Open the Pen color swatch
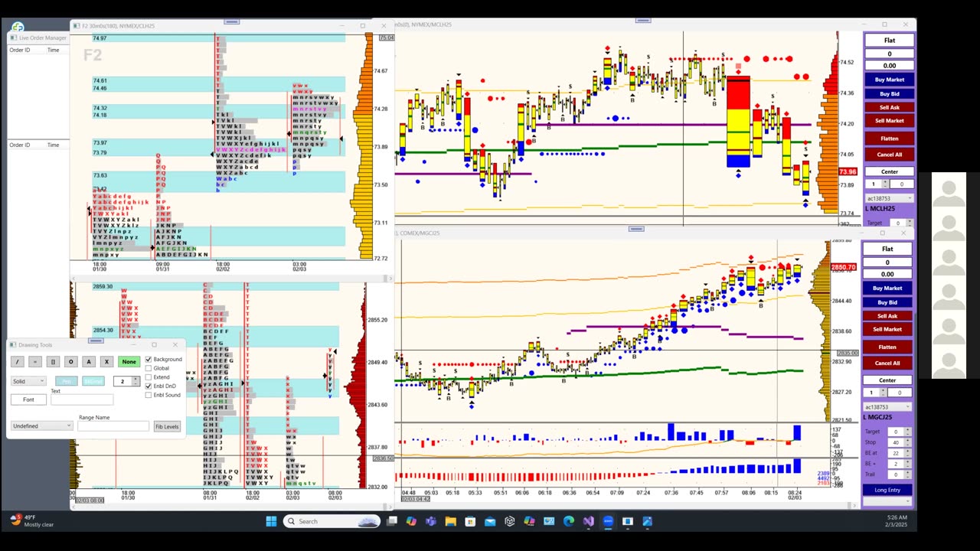This screenshot has width=980, height=551. point(67,381)
